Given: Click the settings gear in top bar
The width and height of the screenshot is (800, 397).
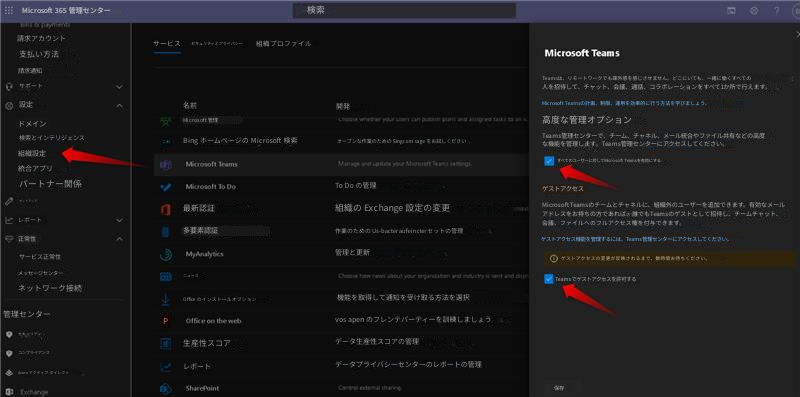Looking at the screenshot, I should pyautogui.click(x=755, y=11).
